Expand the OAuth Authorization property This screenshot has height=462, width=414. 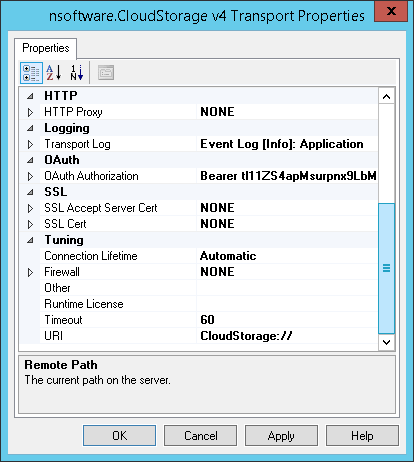pyautogui.click(x=30, y=176)
